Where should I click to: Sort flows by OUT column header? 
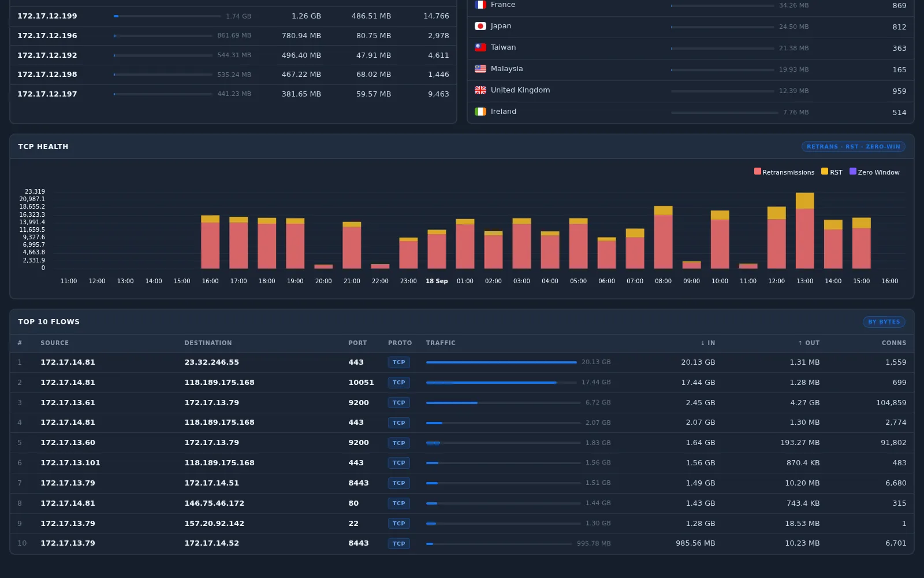pyautogui.click(x=809, y=343)
